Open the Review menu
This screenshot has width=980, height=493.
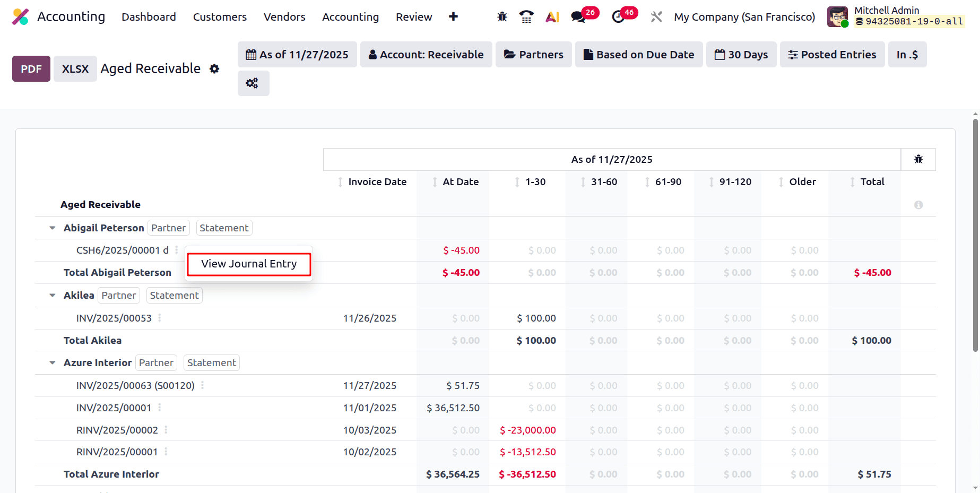414,17
